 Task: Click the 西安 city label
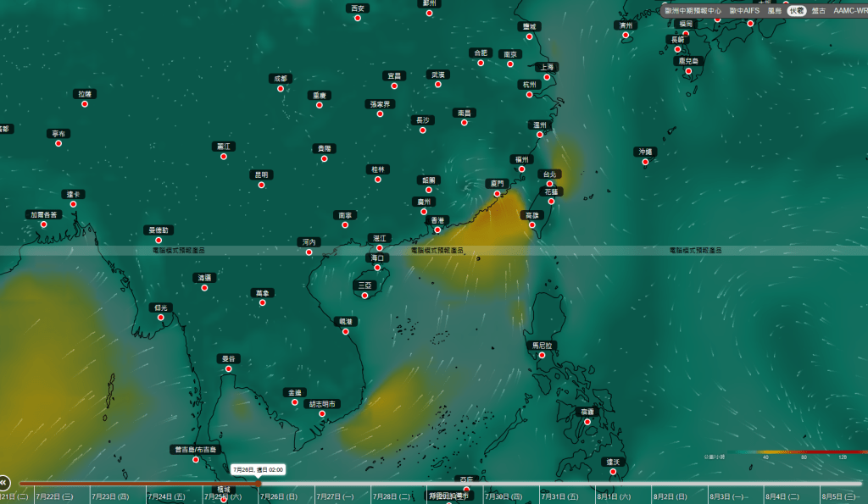coord(358,8)
